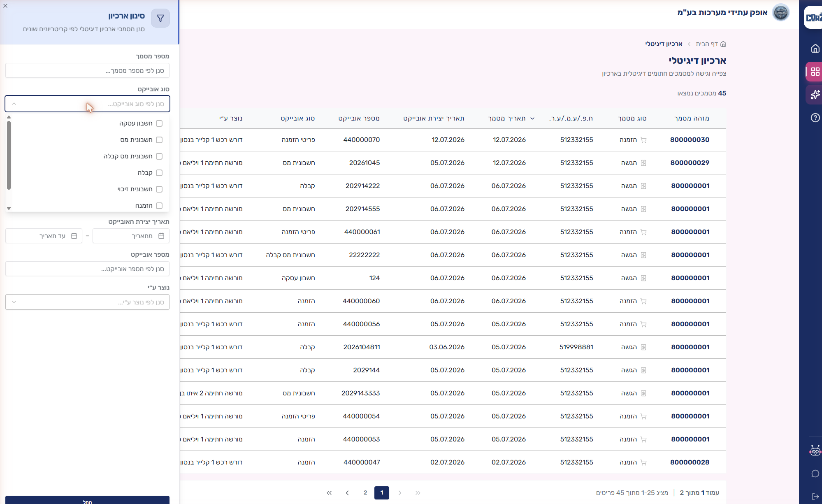Go to the first page double arrow
The width and height of the screenshot is (822, 504).
click(x=418, y=493)
